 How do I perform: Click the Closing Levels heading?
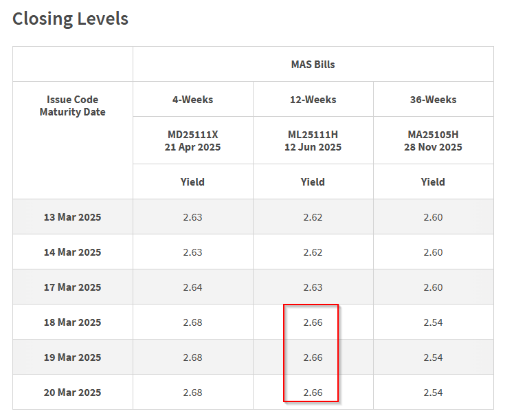click(x=70, y=19)
